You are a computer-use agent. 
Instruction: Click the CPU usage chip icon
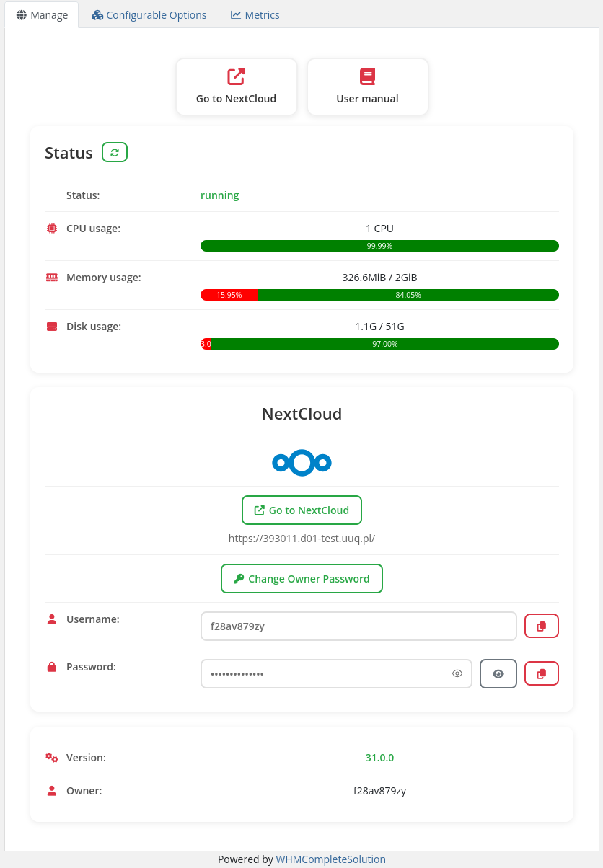(51, 229)
